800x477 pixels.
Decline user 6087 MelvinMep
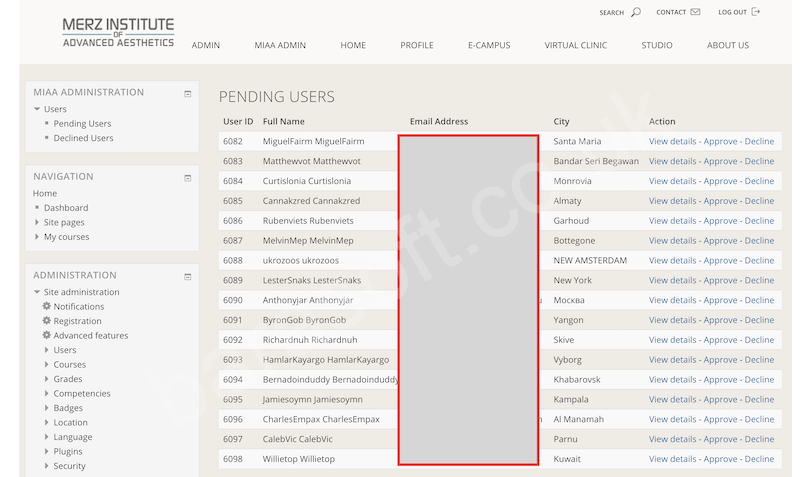pyautogui.click(x=759, y=241)
